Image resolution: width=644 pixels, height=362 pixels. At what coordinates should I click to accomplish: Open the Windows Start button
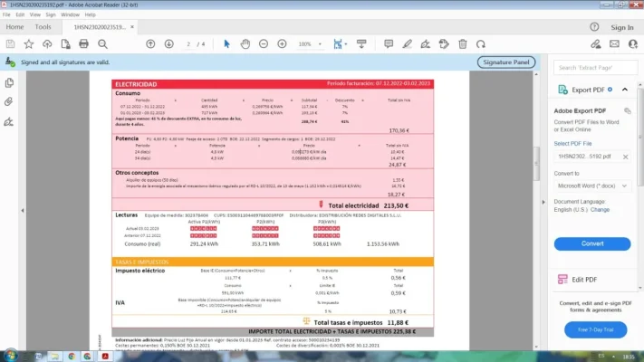[11, 356]
